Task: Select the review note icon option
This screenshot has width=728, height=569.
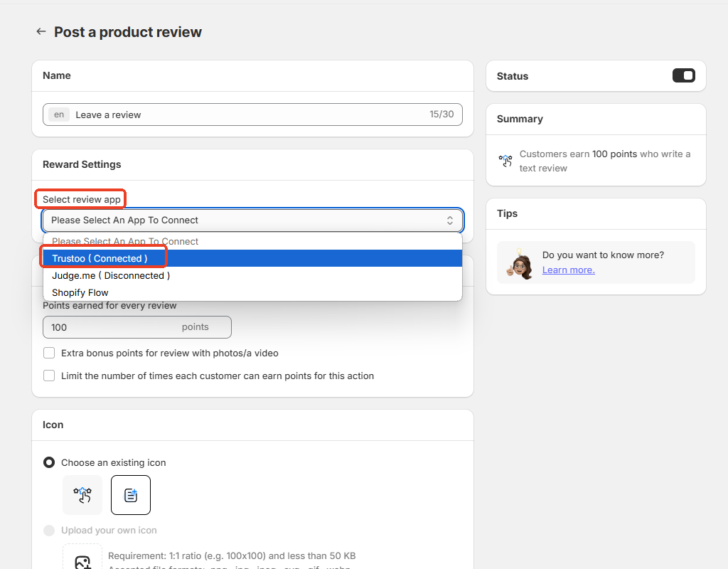Action: tap(131, 495)
